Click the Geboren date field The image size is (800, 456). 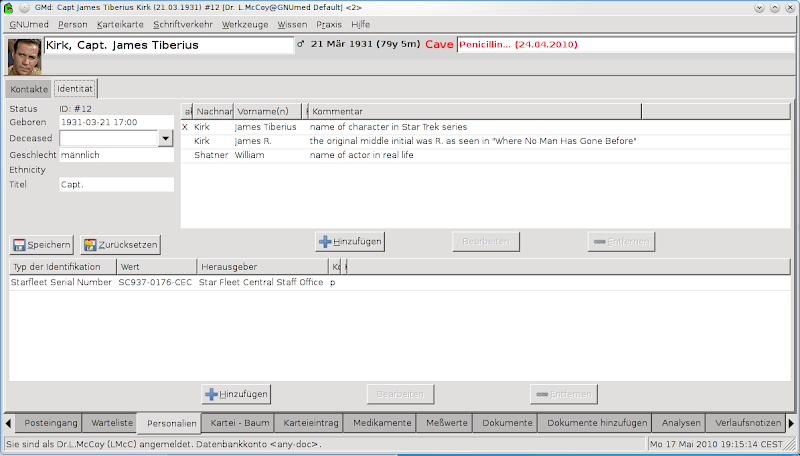click(116, 122)
